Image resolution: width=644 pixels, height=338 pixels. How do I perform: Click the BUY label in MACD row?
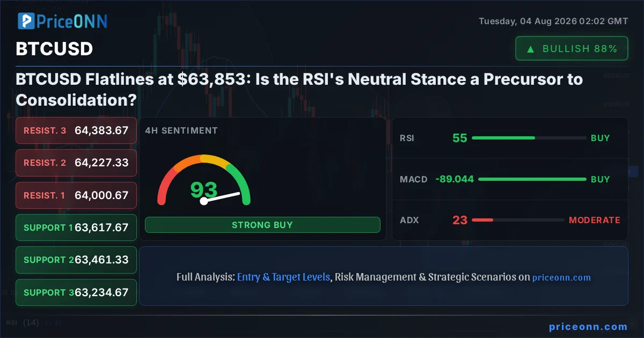tap(600, 179)
